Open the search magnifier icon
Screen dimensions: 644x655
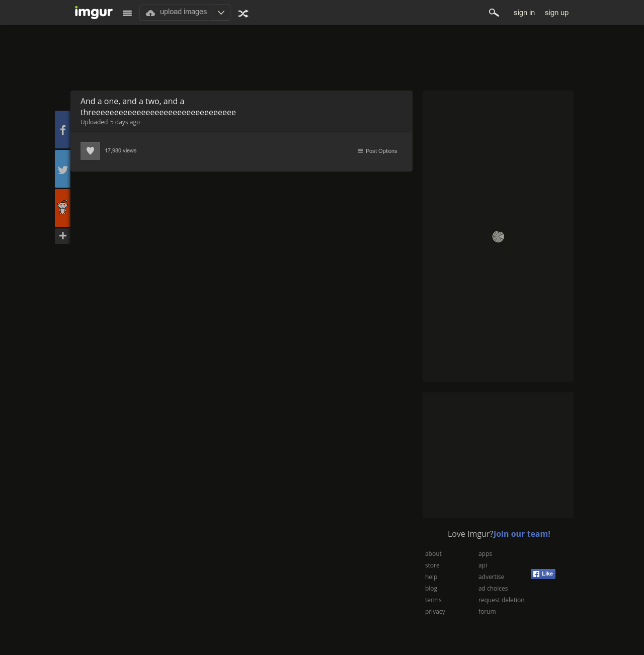pos(494,13)
